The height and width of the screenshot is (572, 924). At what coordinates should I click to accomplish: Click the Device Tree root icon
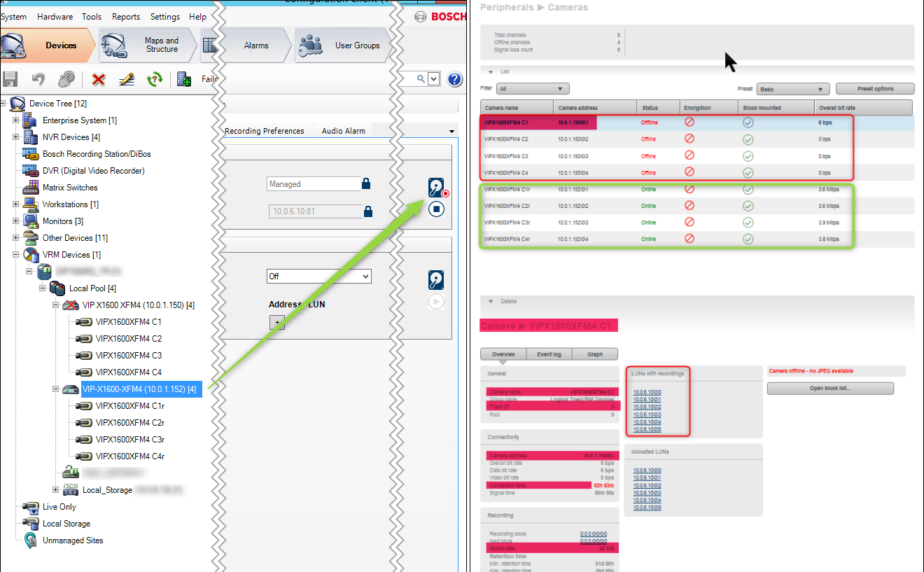[x=17, y=104]
